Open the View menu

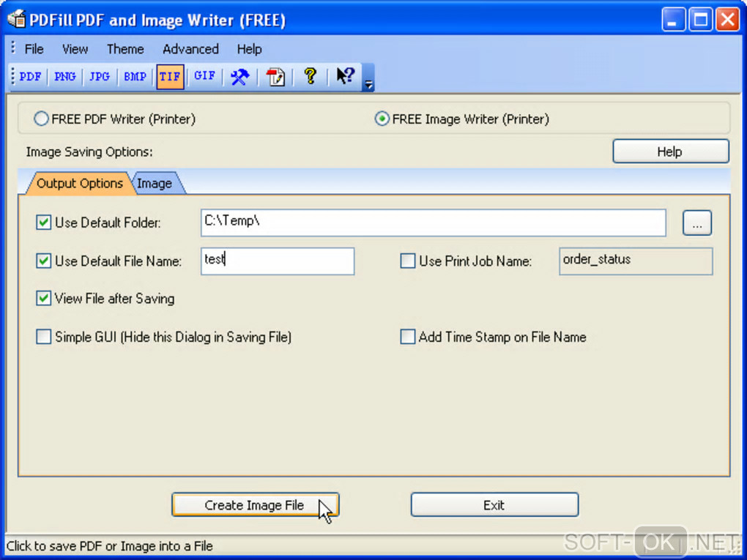pos(75,49)
